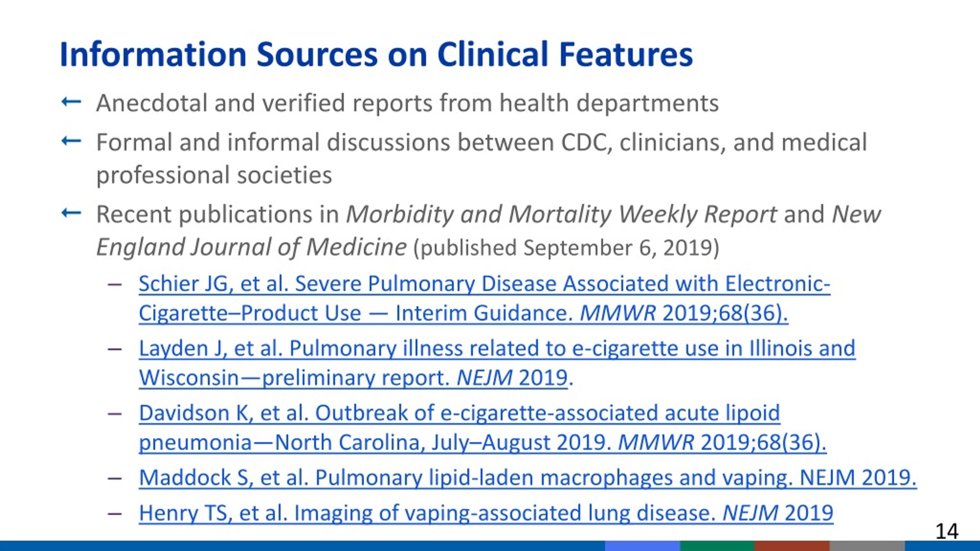Open the Schier JG MMWR Interim Guidance link
980x551 pixels.
(x=484, y=298)
